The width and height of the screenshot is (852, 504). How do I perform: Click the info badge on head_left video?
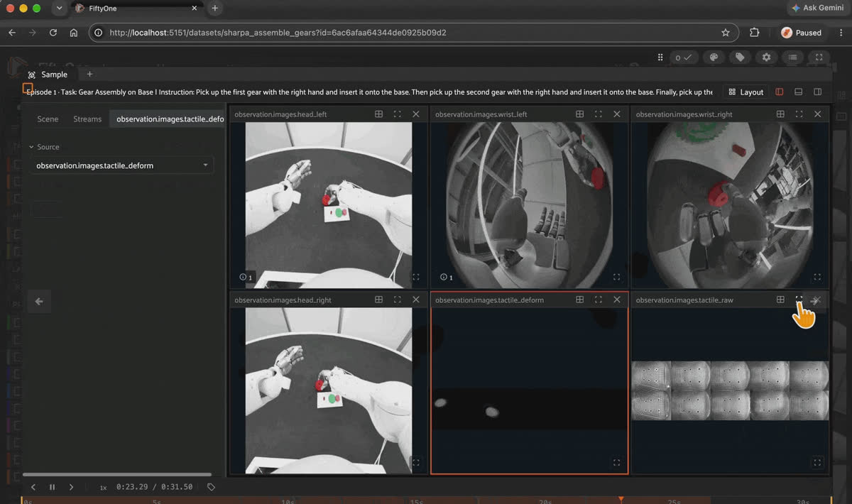click(246, 278)
